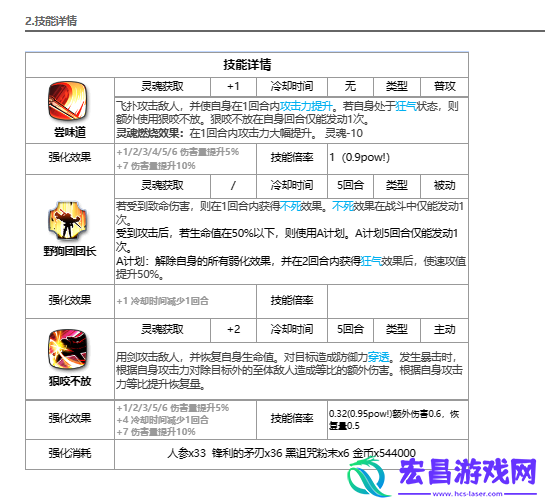
Task: Select the slash soul gain value
Action: (233, 186)
